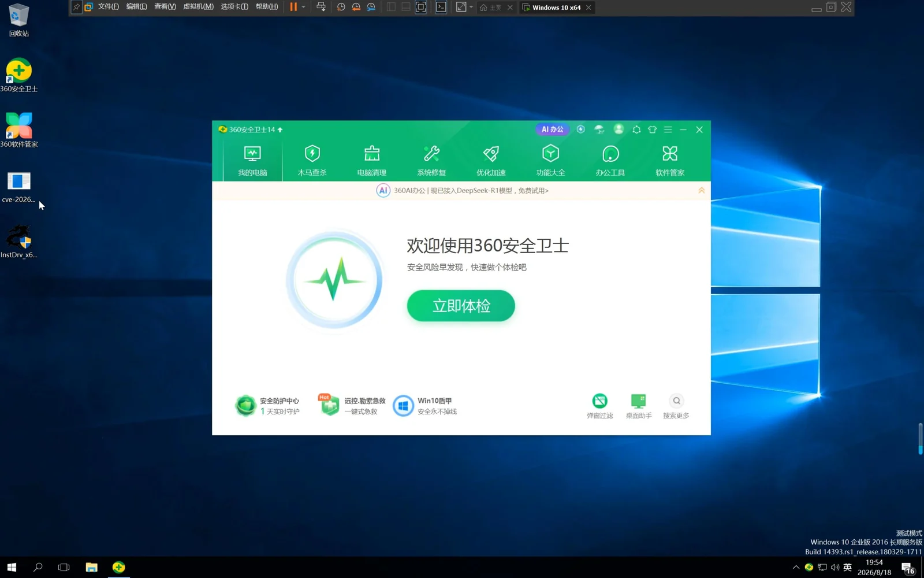Click the central pulse health-check circle
The height and width of the screenshot is (578, 924).
coord(334,280)
